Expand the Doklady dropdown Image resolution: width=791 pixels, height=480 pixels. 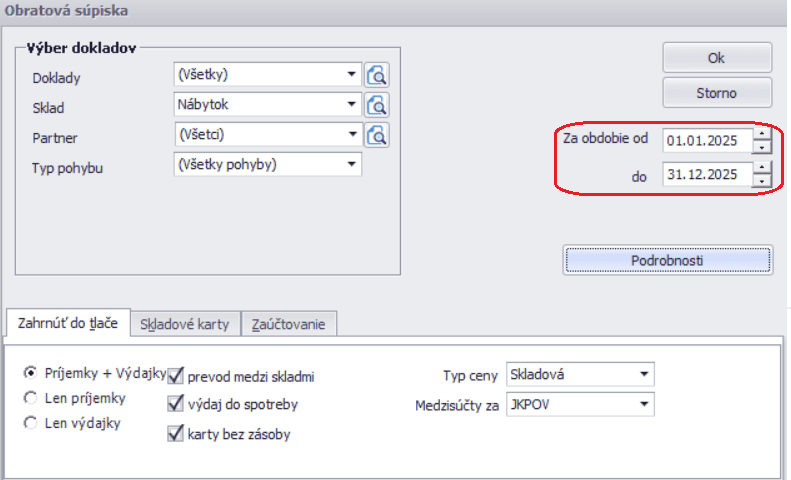pyautogui.click(x=352, y=74)
